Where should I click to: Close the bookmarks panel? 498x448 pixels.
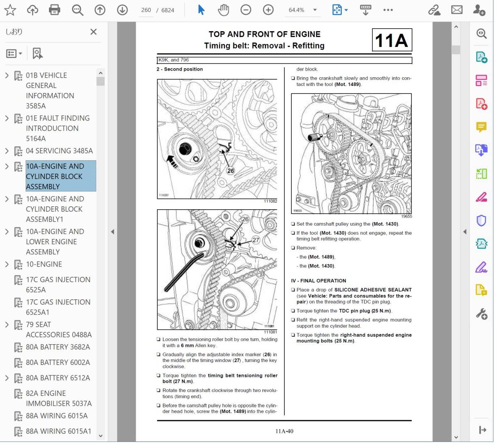click(x=93, y=32)
